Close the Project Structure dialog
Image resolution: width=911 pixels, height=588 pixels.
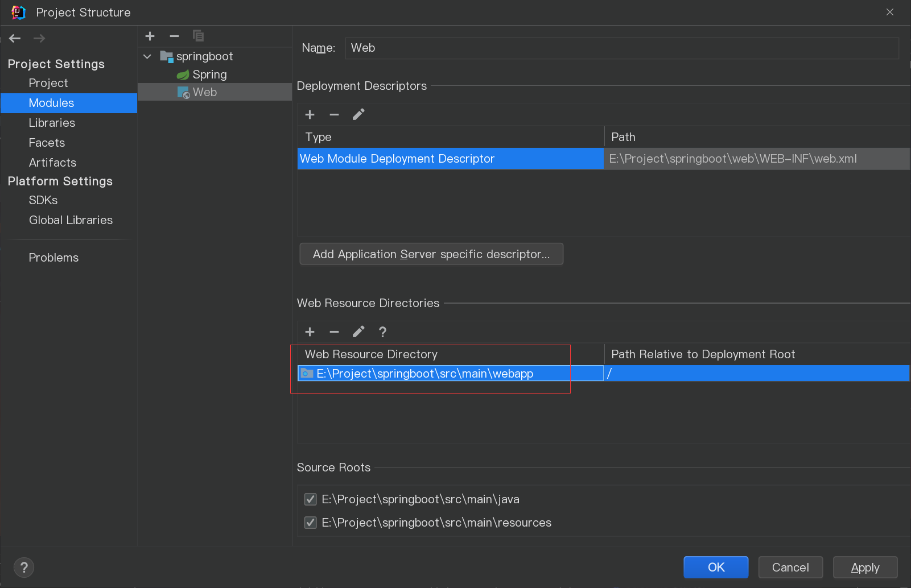pyautogui.click(x=890, y=12)
